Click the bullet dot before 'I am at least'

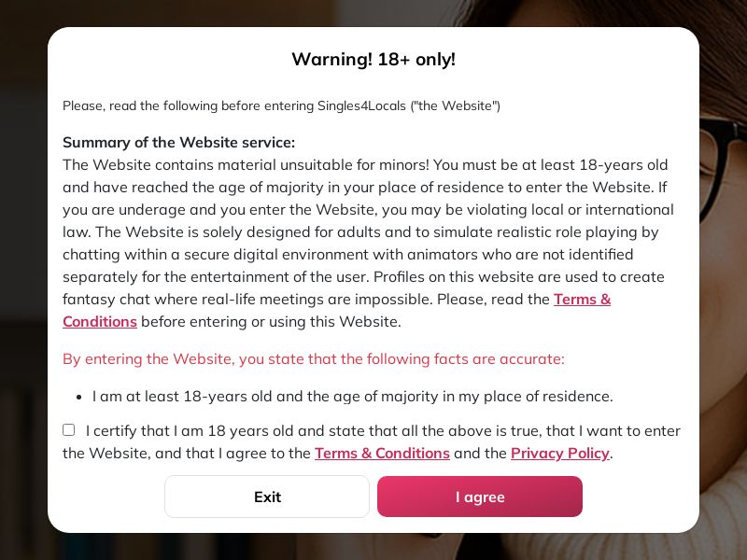pyautogui.click(x=79, y=398)
